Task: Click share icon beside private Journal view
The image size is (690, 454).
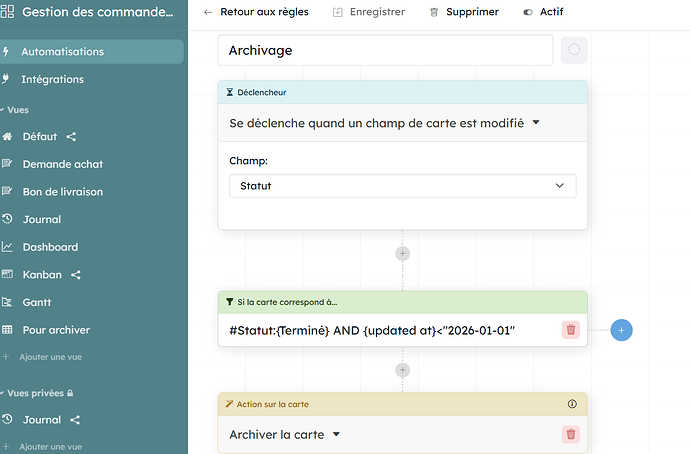Action: pos(75,420)
